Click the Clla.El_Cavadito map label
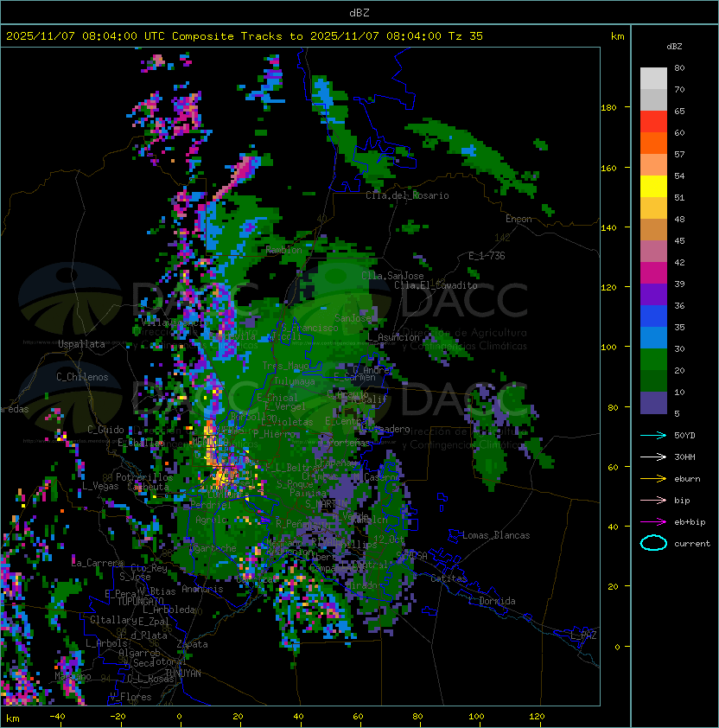719x728 pixels. (x=436, y=285)
